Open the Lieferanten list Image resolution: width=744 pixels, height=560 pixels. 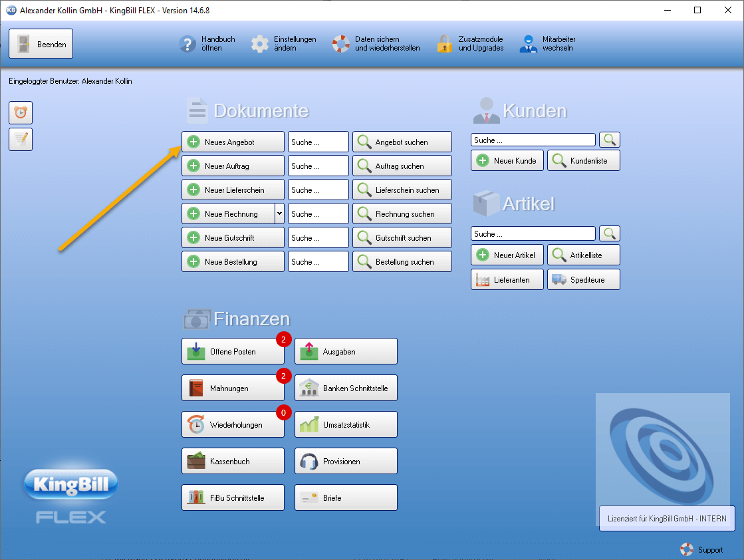tap(507, 279)
